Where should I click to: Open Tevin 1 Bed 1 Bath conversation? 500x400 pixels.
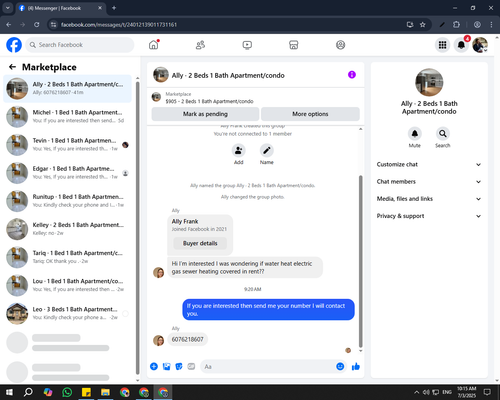tap(67, 145)
